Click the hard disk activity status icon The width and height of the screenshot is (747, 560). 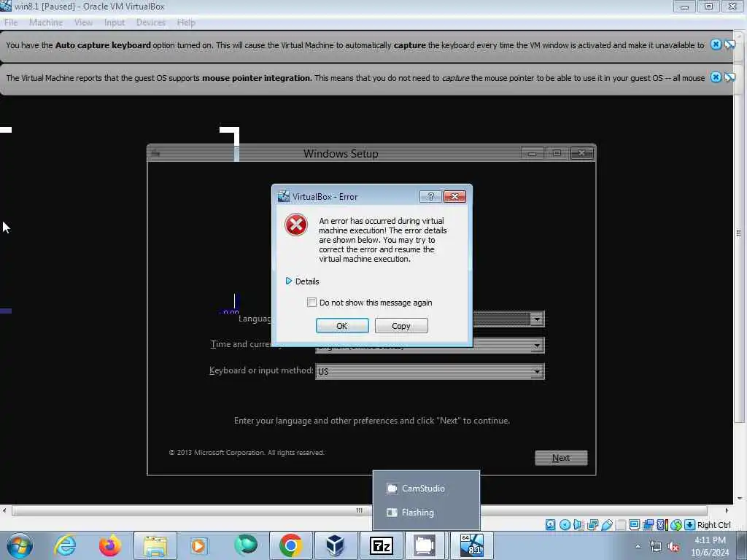click(x=550, y=525)
